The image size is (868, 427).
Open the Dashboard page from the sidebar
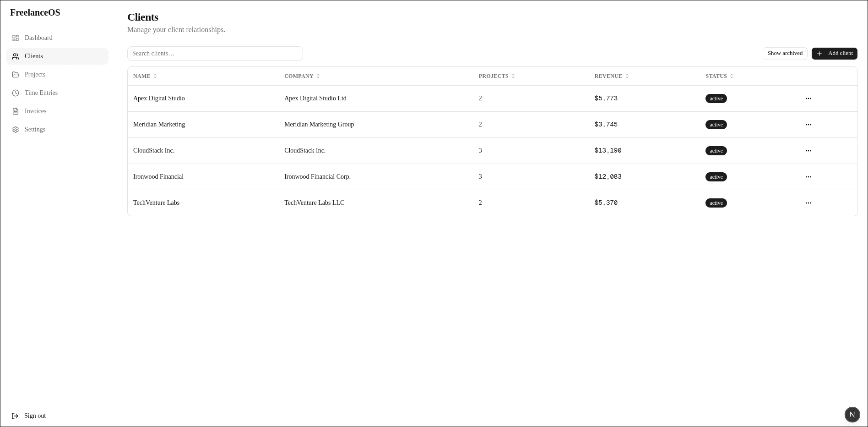[x=57, y=38]
